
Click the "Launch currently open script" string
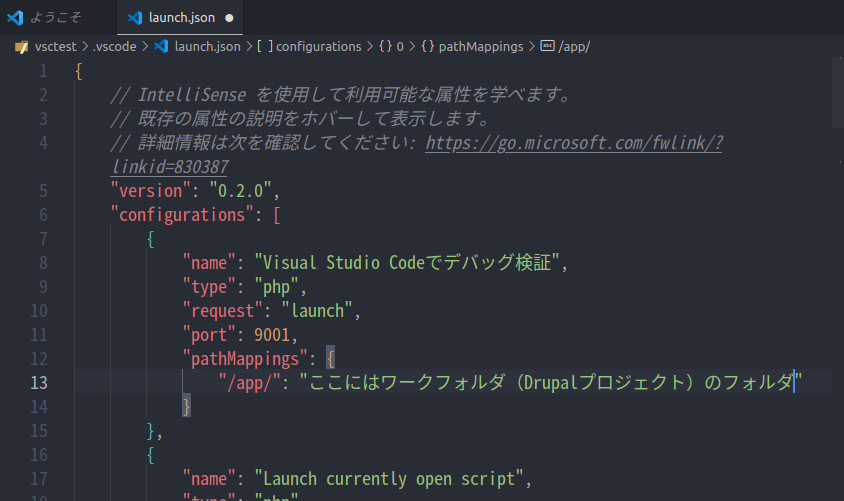tap(389, 479)
